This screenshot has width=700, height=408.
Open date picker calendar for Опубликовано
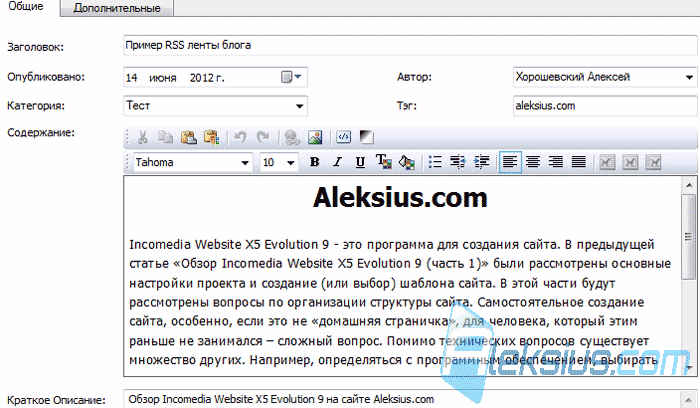pos(292,77)
